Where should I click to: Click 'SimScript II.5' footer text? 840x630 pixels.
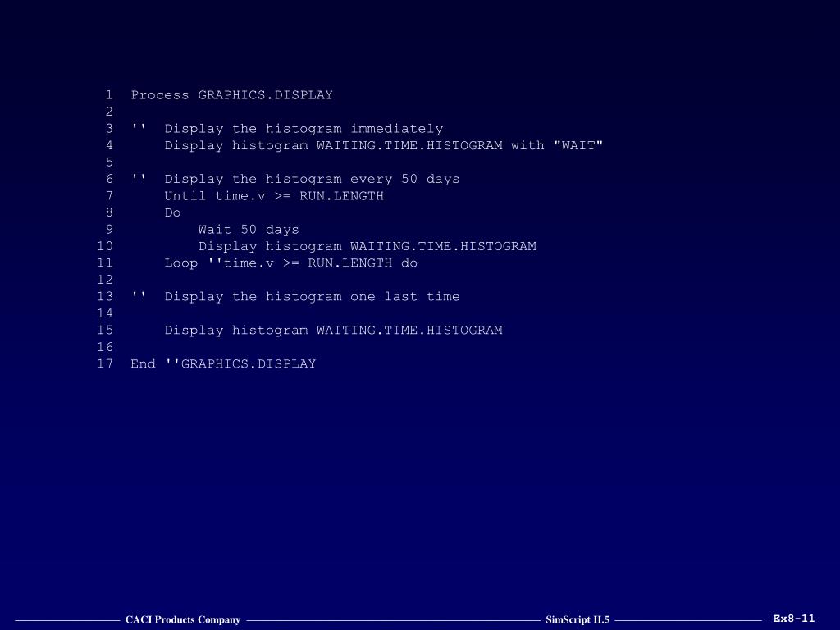click(577, 620)
